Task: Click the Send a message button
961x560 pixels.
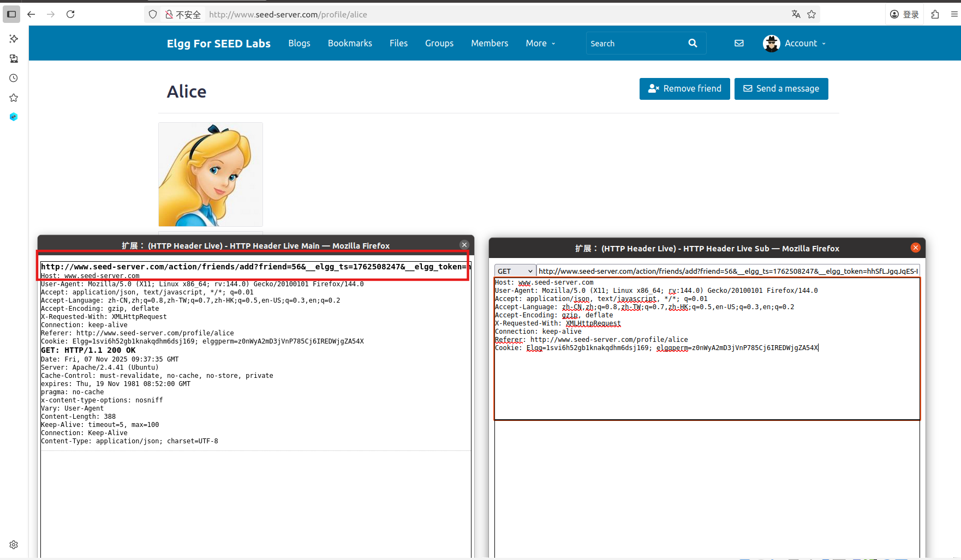Action: 781,89
